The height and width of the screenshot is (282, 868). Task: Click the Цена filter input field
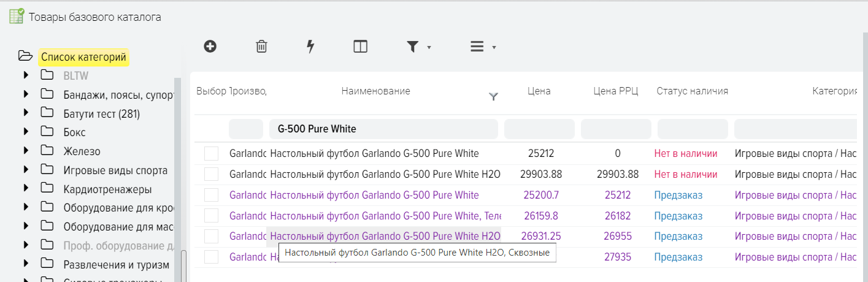coord(539,129)
